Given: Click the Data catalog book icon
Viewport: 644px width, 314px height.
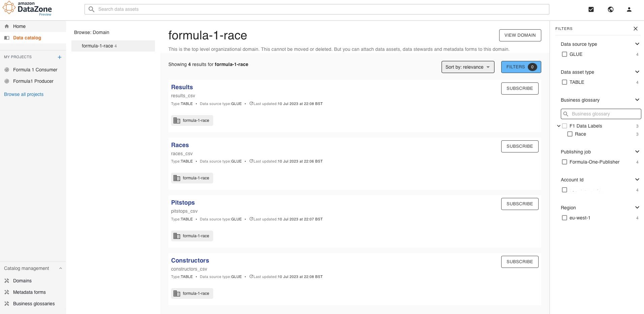Looking at the screenshot, I should click(x=7, y=38).
